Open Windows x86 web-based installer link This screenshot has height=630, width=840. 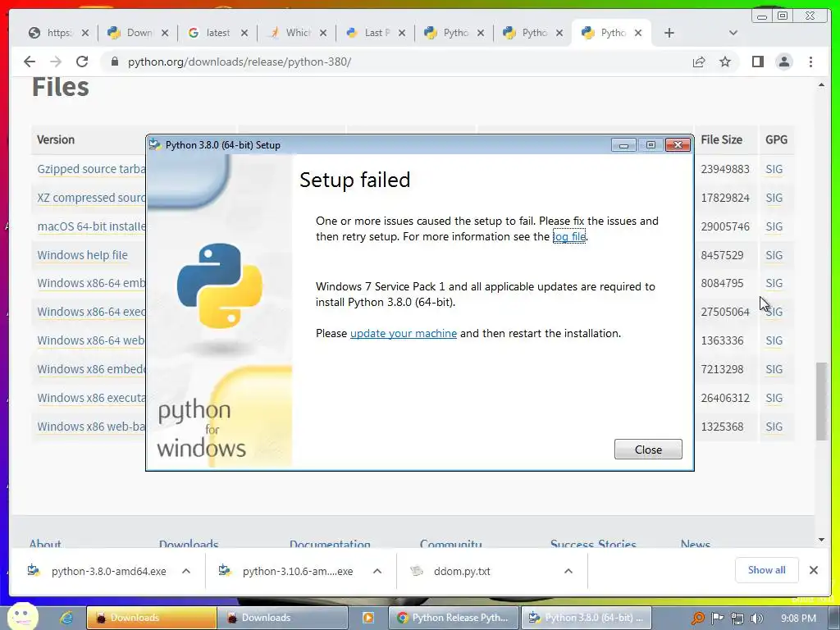(x=91, y=427)
